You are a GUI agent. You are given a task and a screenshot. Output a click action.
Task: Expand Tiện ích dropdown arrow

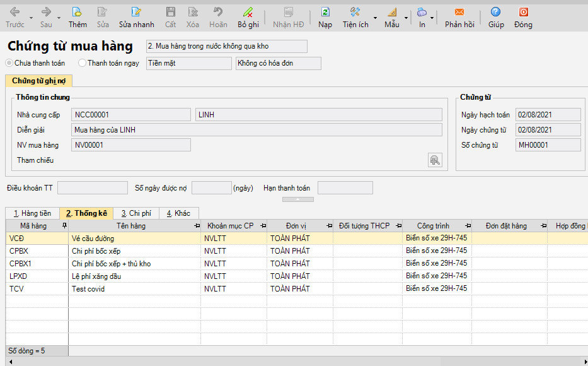(375, 18)
